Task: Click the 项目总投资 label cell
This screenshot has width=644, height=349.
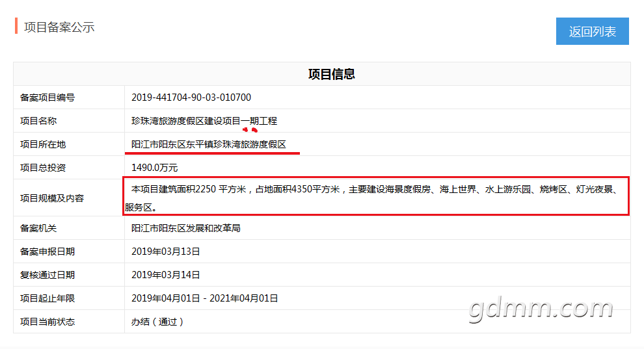Action: tap(69, 168)
